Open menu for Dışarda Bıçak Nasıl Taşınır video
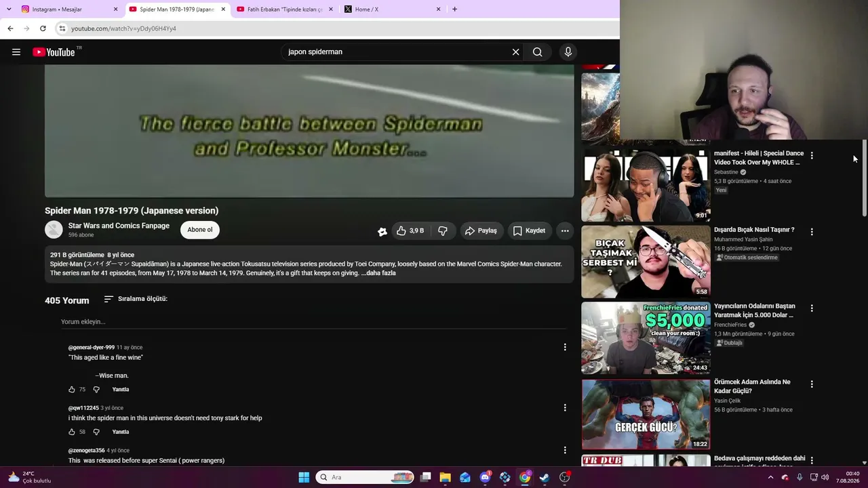This screenshot has width=868, height=488. 812,232
